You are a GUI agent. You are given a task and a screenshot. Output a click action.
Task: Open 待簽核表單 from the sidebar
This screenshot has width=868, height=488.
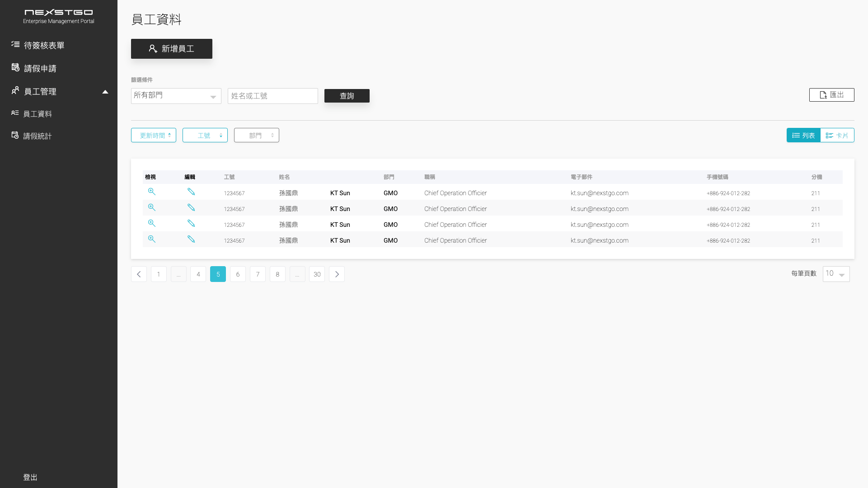(44, 45)
